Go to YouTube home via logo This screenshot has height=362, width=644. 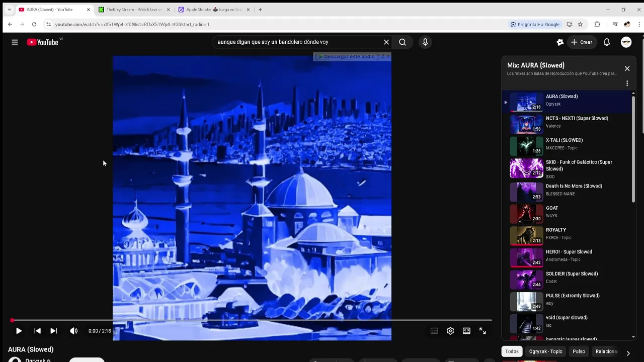coord(43,42)
